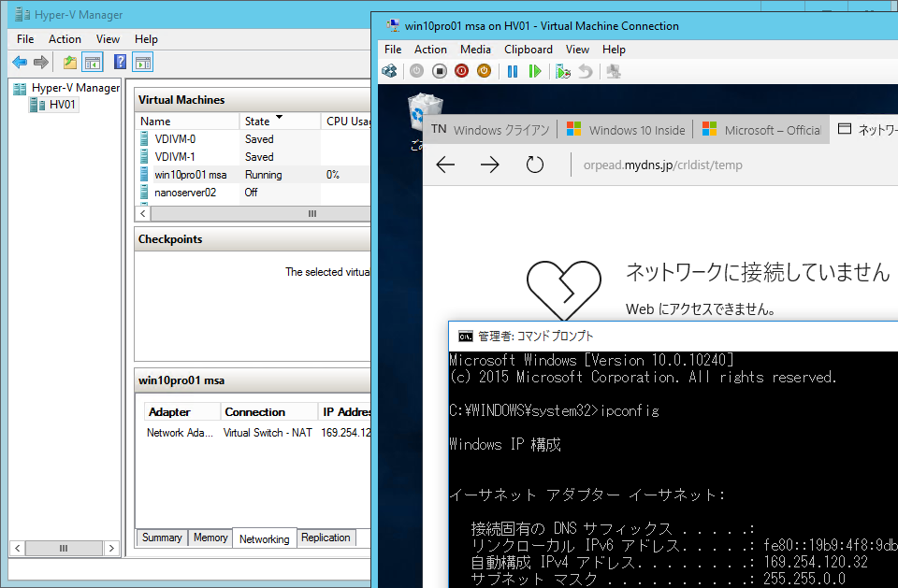Click the CPU Usage column header
Image resolution: width=898 pixels, height=588 pixels.
coord(346,122)
